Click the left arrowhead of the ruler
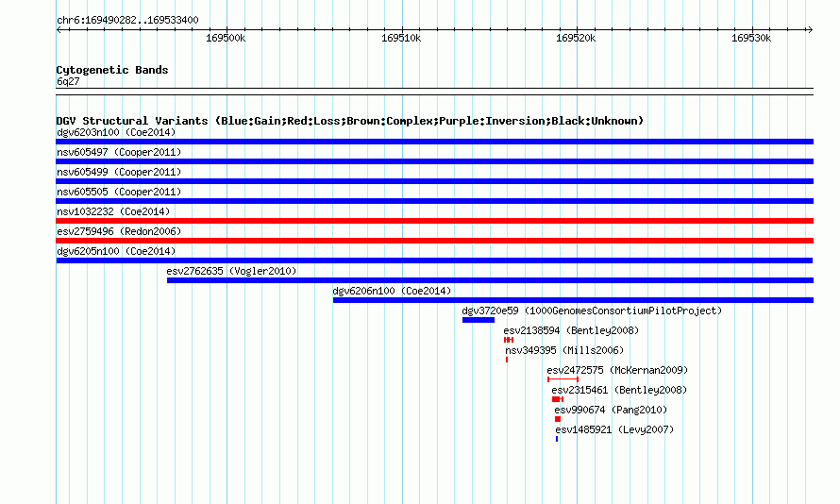 coord(59,29)
